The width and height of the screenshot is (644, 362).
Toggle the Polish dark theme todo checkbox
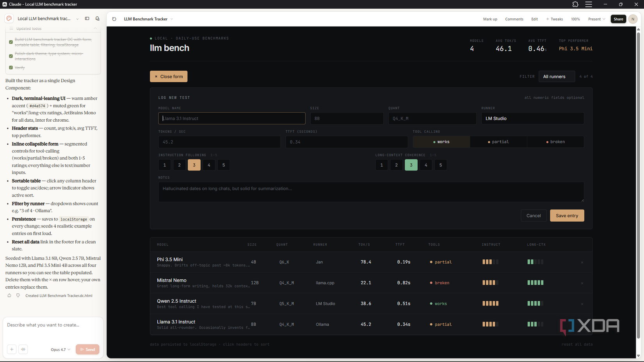tap(11, 56)
